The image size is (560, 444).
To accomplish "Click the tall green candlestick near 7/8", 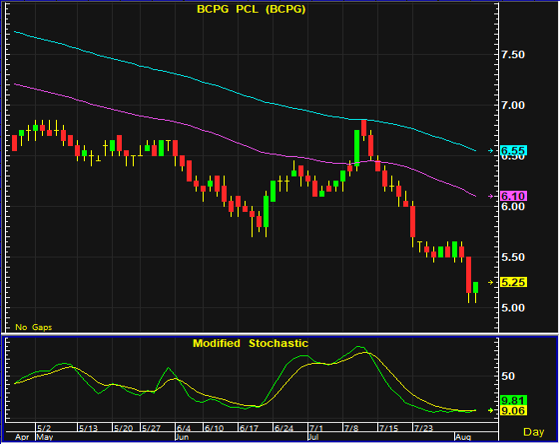I will coord(356,148).
